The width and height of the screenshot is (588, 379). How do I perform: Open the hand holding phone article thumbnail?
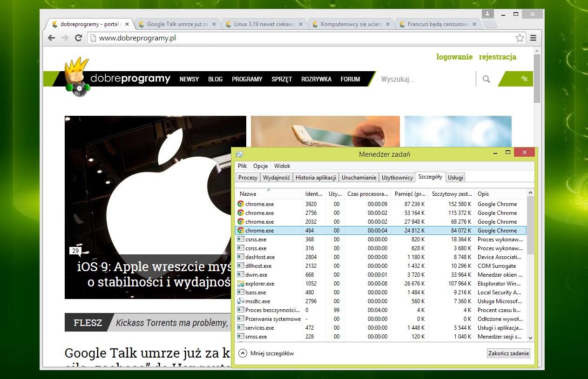click(325, 132)
